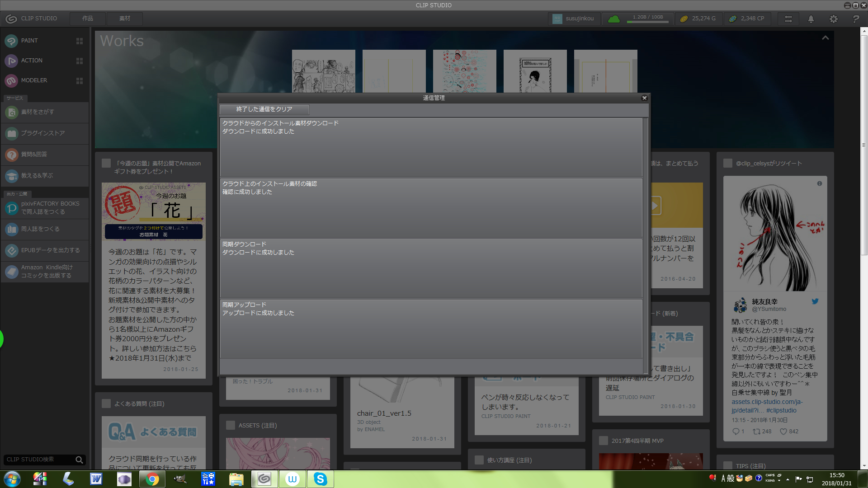The image size is (868, 488).
Task: Click the search magnifier icon
Action: tap(79, 460)
